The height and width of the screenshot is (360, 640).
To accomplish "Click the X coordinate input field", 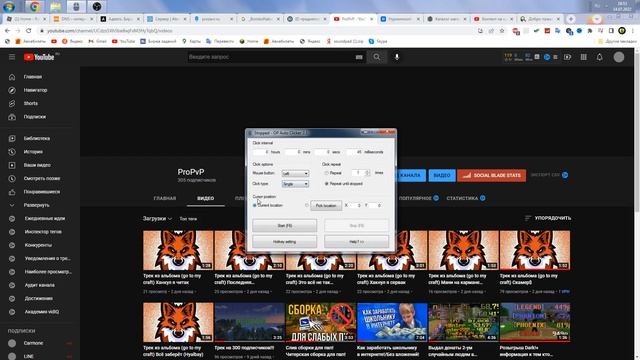I will (x=356, y=205).
